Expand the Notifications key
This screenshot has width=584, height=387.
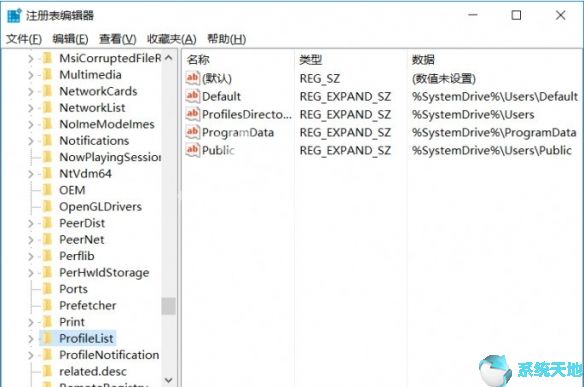click(31, 141)
